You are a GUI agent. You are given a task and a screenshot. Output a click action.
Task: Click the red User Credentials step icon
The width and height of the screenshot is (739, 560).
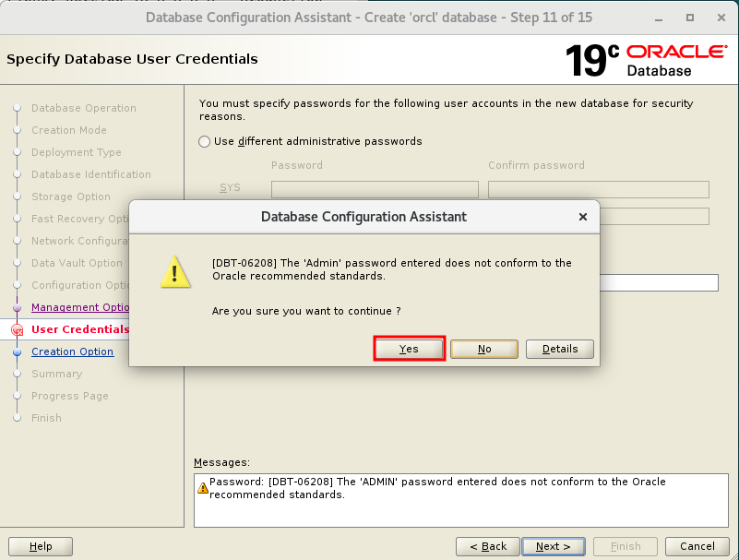(17, 330)
